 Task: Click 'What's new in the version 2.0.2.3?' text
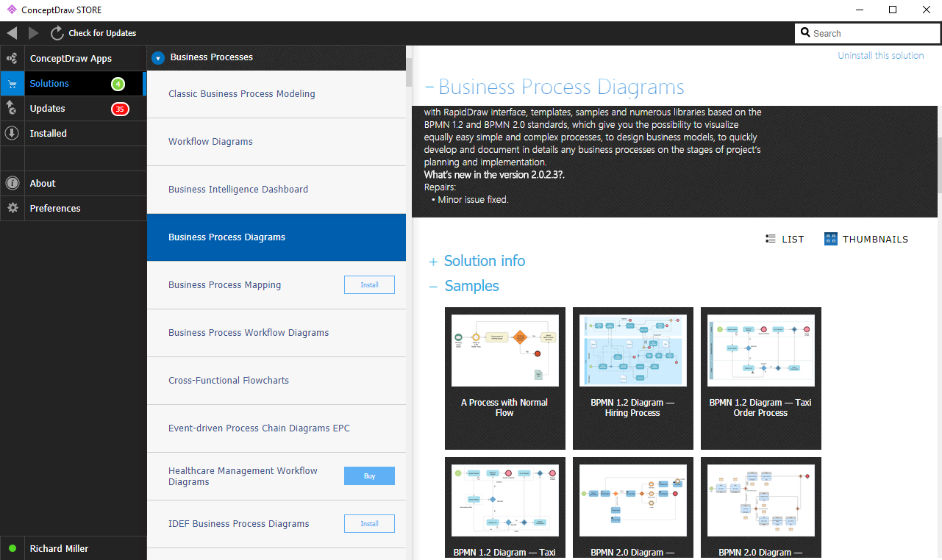pos(495,175)
